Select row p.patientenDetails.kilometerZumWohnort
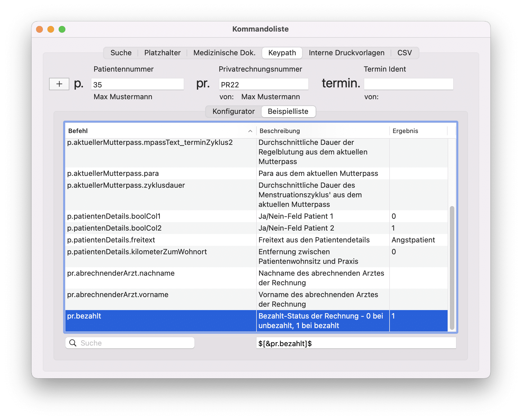The height and width of the screenshot is (420, 522). point(256,257)
